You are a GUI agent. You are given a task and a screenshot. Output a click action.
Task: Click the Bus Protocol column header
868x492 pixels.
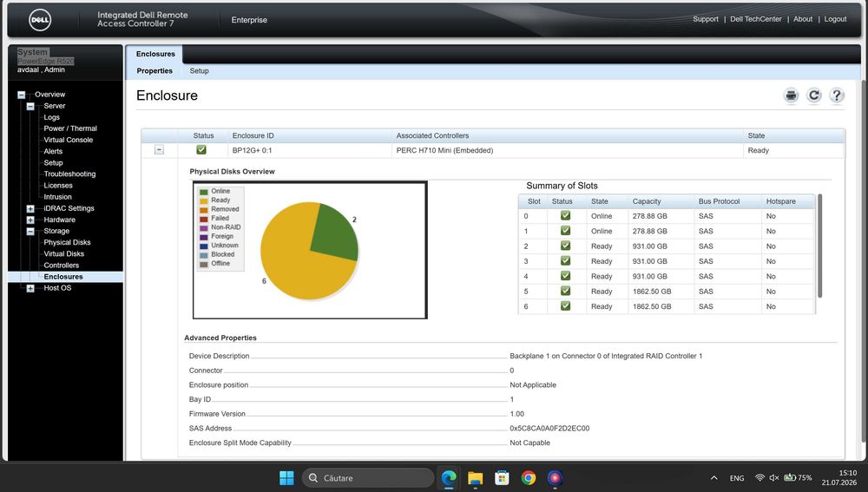(719, 201)
